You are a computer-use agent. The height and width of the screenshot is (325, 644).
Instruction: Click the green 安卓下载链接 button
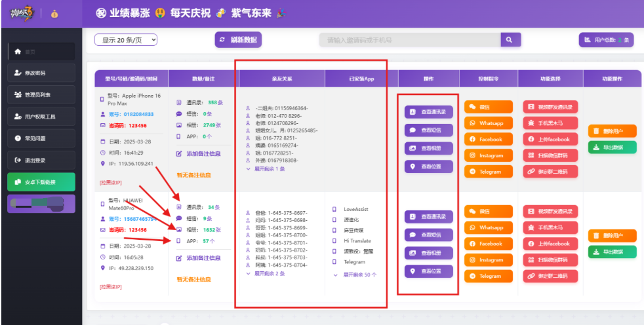tap(41, 182)
